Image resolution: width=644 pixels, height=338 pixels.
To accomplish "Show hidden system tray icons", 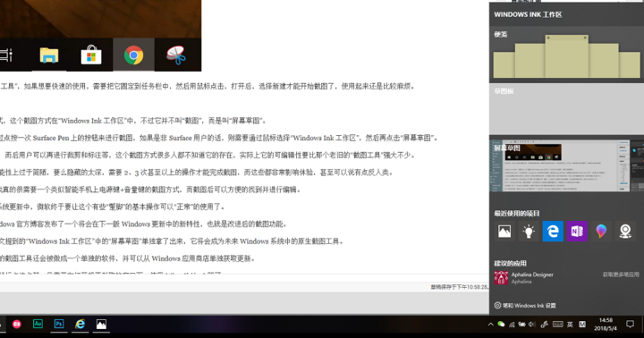I will 490,325.
